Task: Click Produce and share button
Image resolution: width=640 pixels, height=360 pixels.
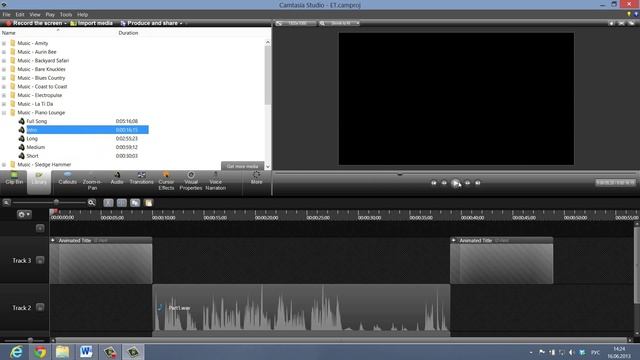Action: point(149,23)
